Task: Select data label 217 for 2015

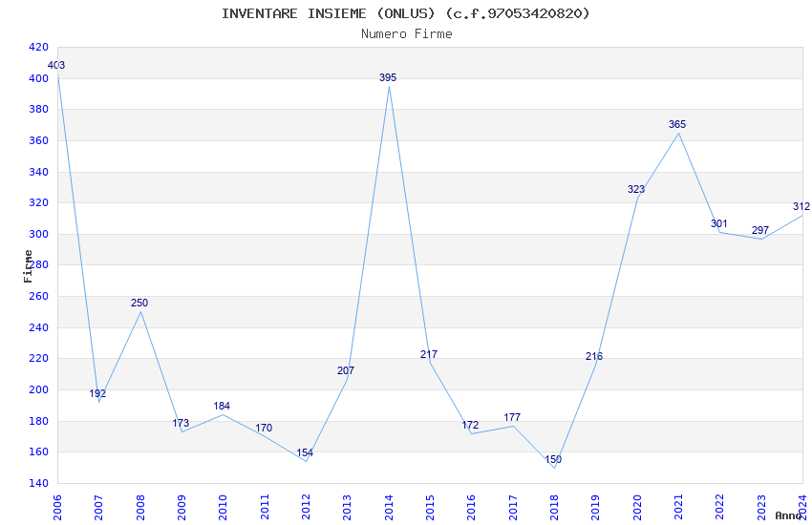Action: point(429,354)
